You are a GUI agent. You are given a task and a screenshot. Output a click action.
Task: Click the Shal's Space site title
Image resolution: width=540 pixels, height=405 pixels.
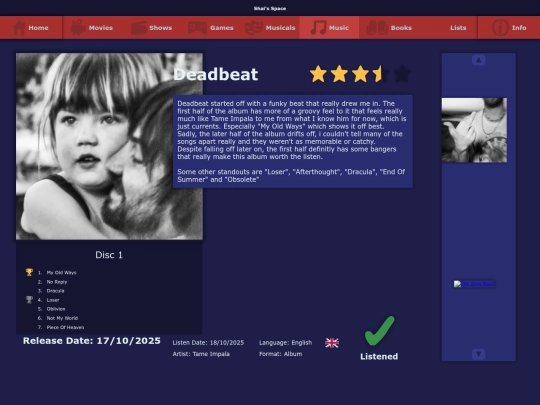[270, 8]
